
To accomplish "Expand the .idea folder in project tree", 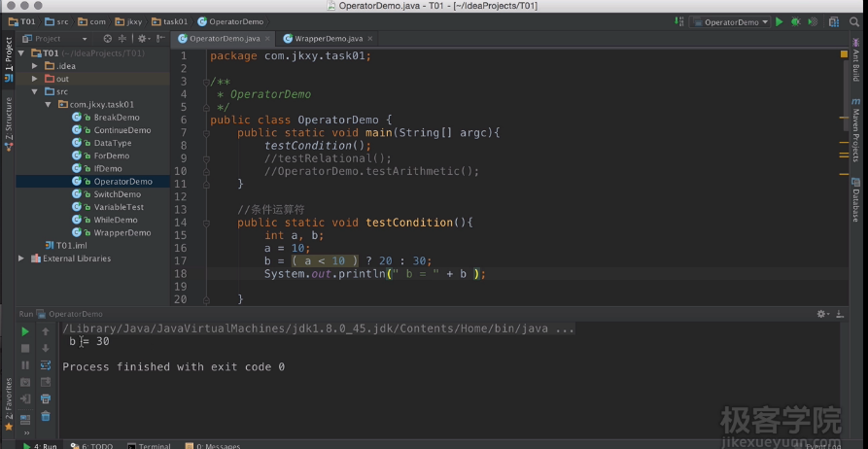I will click(x=35, y=66).
